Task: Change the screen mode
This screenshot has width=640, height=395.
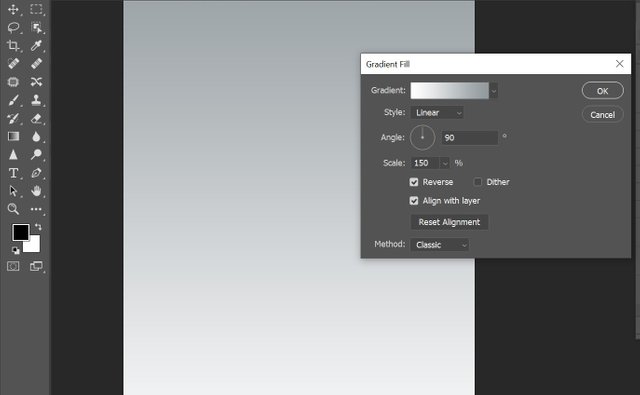Action: click(x=36, y=266)
